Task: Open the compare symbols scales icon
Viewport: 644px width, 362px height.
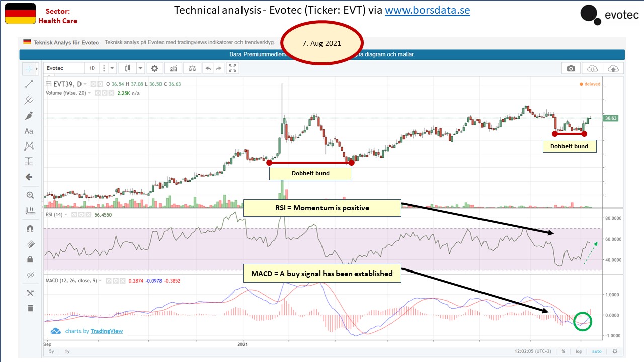Action: click(x=191, y=68)
